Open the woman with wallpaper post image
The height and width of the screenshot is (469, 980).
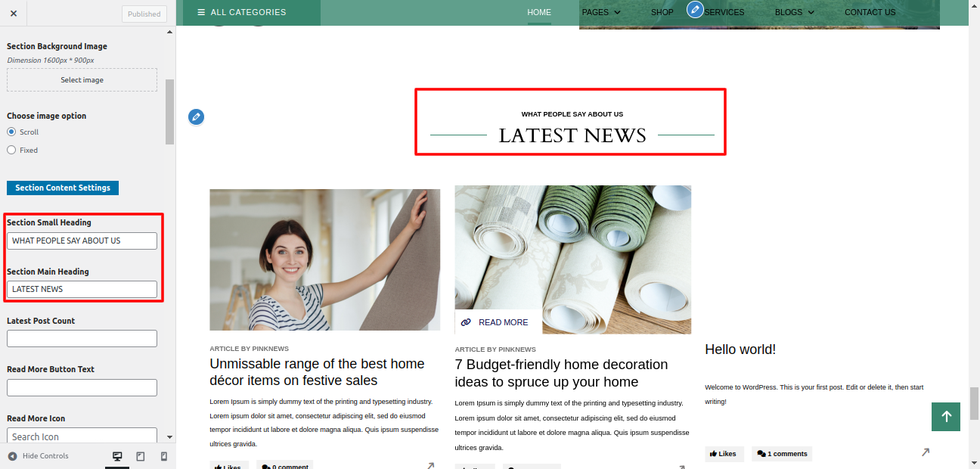[x=325, y=259]
